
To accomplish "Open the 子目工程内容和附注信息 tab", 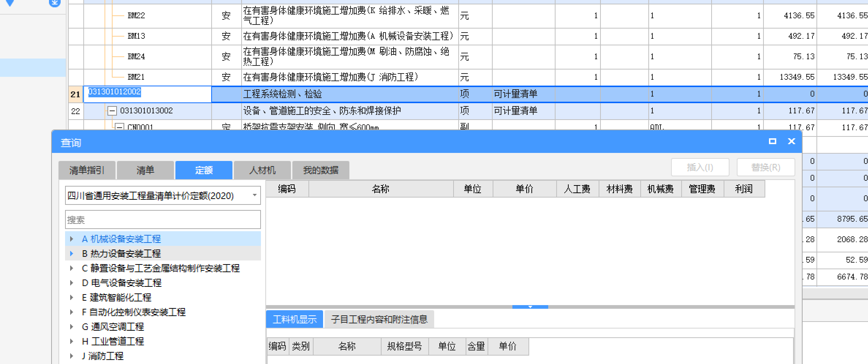I will (x=379, y=319).
